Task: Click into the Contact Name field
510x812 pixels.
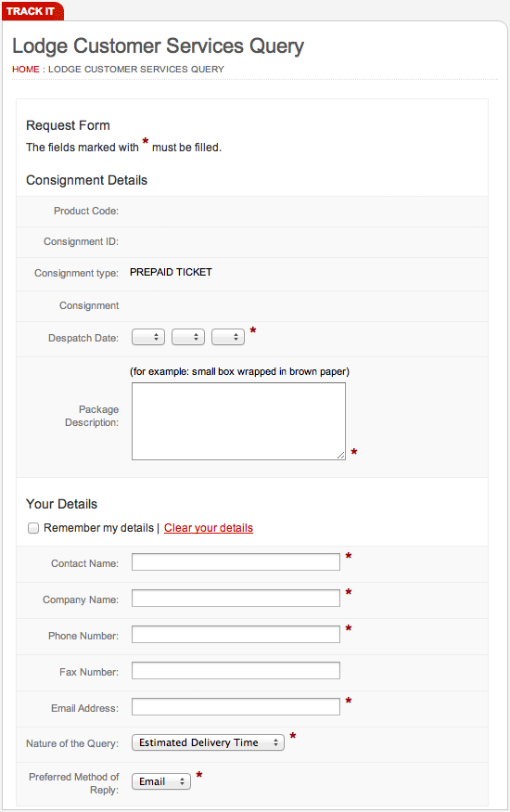Action: [x=236, y=561]
